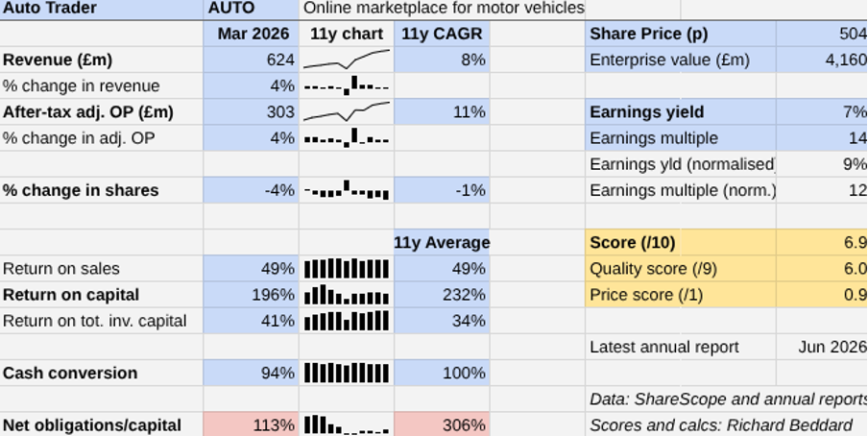Select the 'Mar 2026' column header

coord(252,34)
